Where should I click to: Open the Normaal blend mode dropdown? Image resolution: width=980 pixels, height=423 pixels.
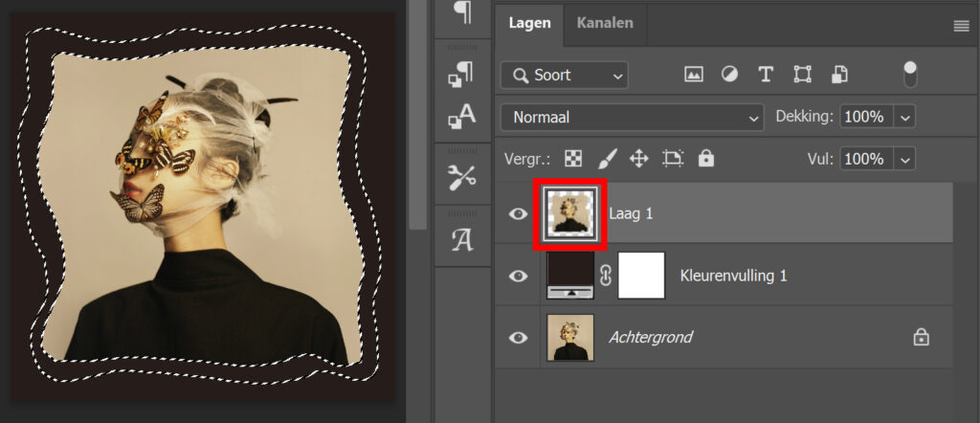point(632,117)
